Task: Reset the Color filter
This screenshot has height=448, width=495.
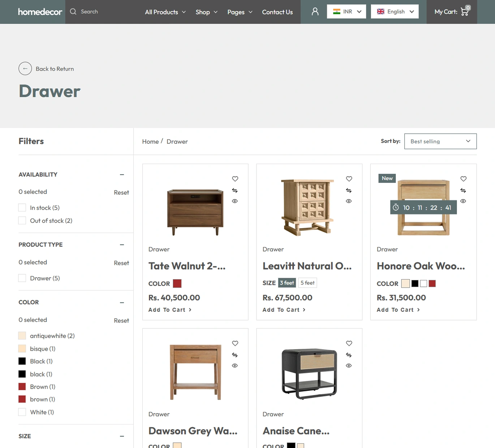Action: pos(121,320)
